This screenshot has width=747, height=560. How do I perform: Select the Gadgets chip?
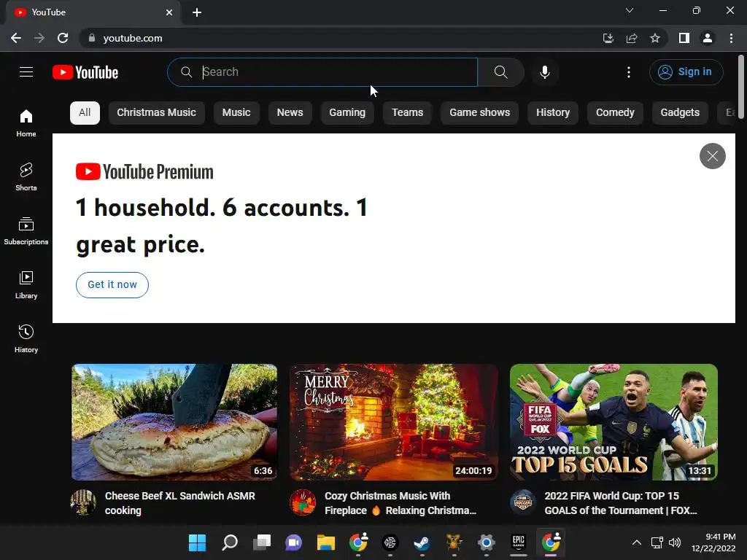tap(680, 113)
